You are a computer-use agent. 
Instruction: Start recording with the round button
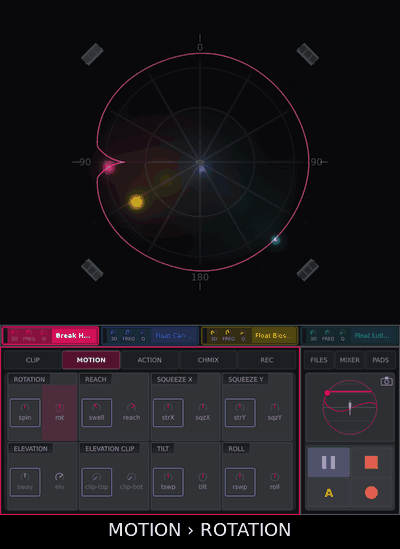coord(371,493)
